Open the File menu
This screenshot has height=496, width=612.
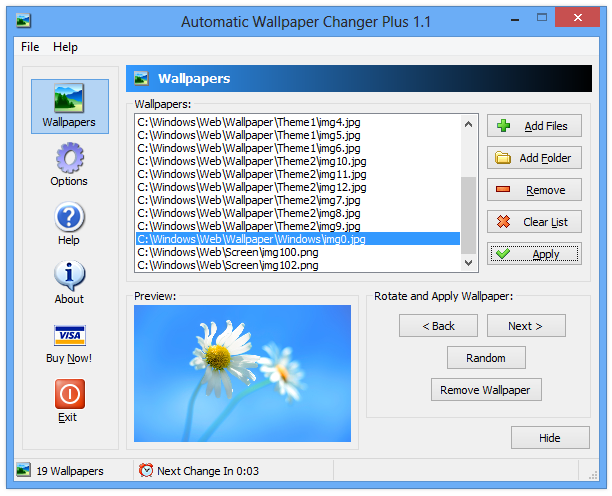[x=30, y=47]
